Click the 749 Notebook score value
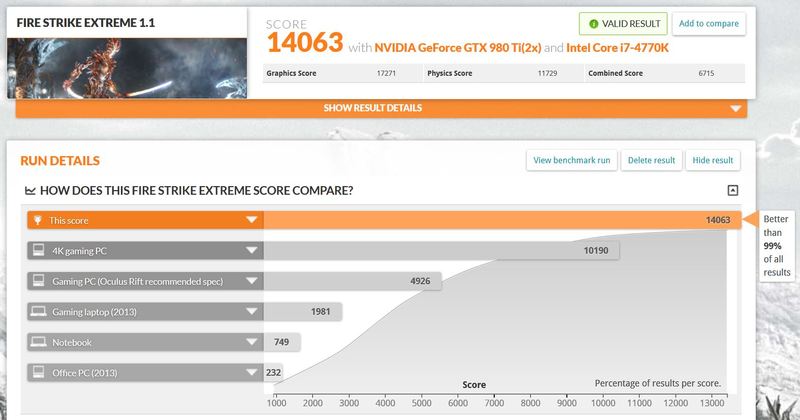The image size is (800, 420). [282, 342]
